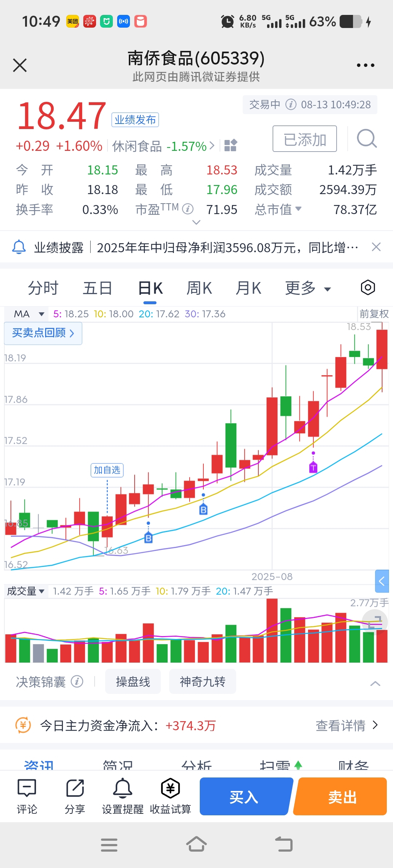
Task: Tap the 2025-08 date label on chart
Action: pyautogui.click(x=272, y=576)
